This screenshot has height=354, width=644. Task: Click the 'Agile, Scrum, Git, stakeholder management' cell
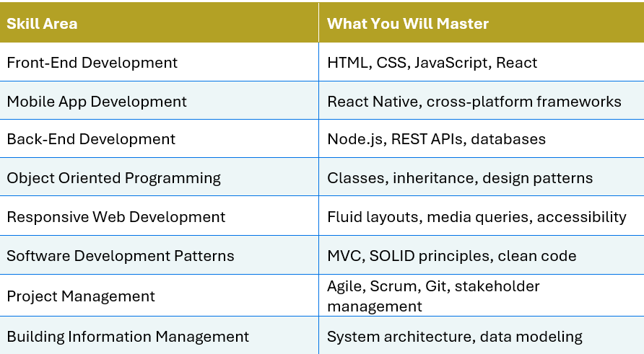(x=433, y=296)
